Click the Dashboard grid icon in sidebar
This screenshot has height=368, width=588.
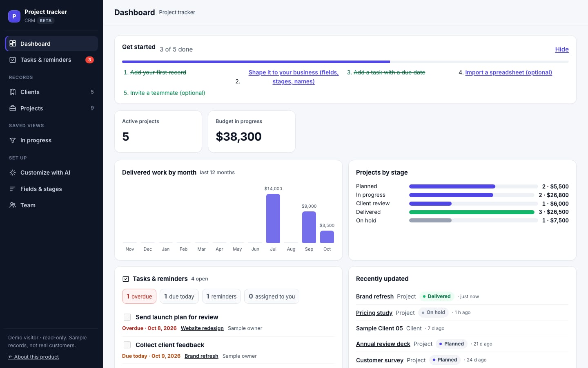pyautogui.click(x=13, y=43)
